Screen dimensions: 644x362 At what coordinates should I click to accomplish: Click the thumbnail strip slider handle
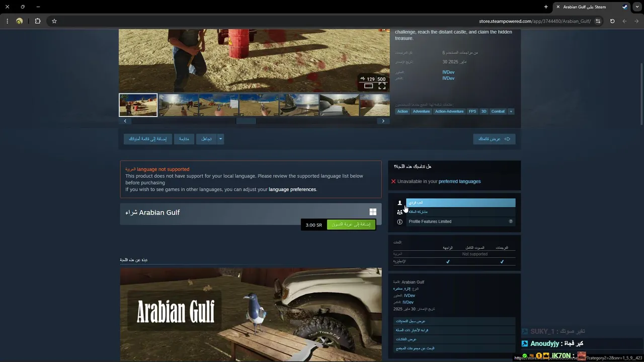pos(246,121)
